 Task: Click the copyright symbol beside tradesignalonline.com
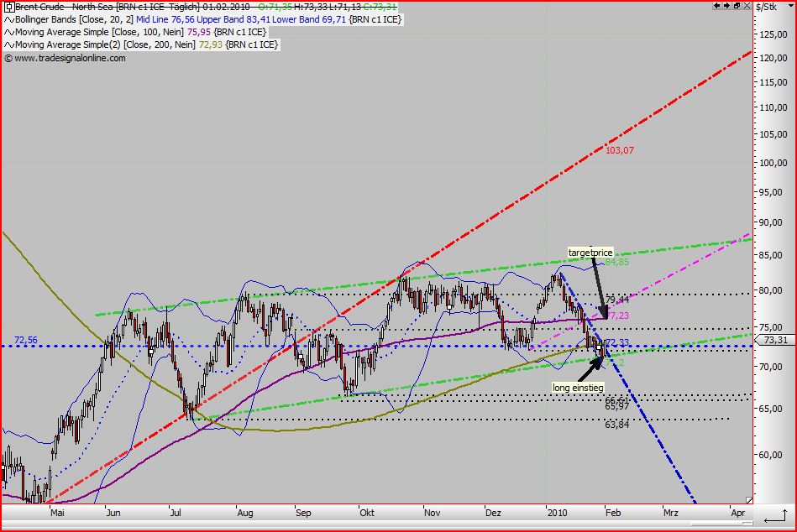coord(8,57)
